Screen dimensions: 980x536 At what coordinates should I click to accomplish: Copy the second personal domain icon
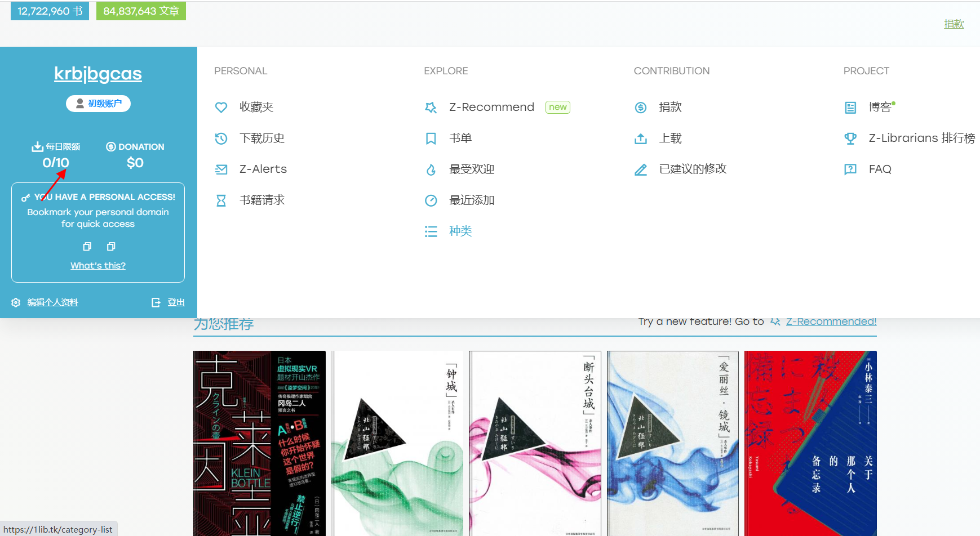click(x=111, y=247)
